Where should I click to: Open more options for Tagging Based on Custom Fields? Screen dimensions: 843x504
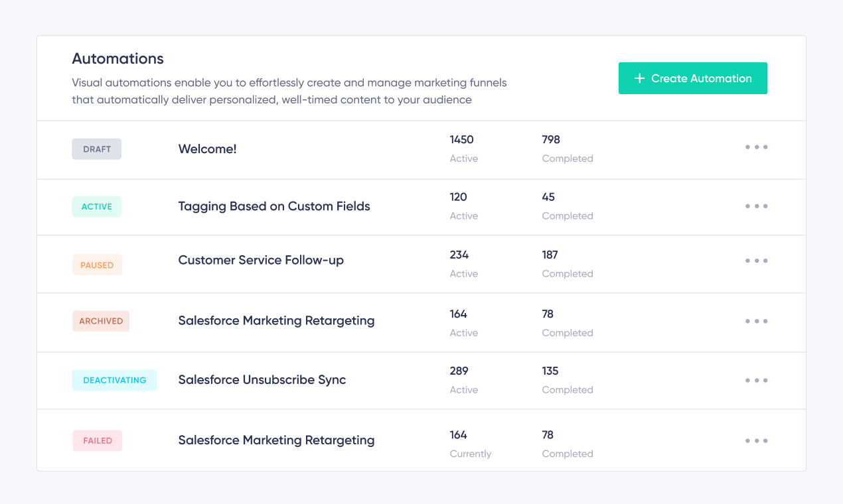[x=756, y=206]
